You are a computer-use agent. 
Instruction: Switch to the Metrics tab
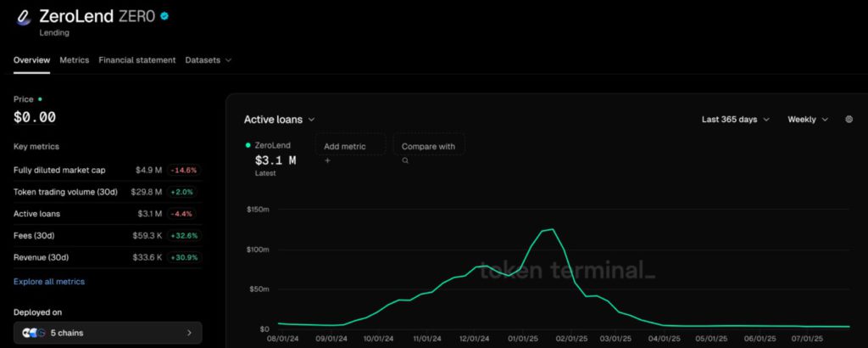coord(74,60)
